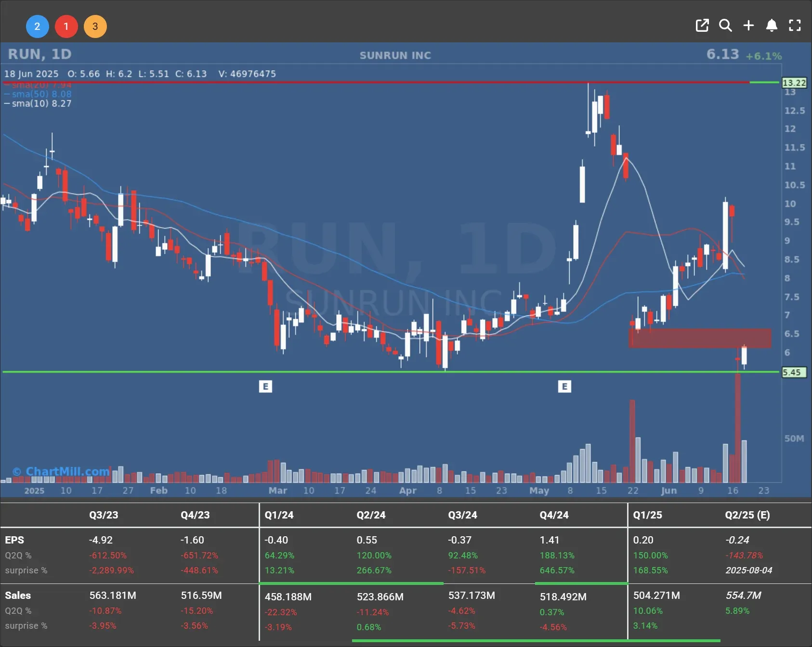
Task: Click estimated Sales value 554.7M
Action: [x=743, y=595]
